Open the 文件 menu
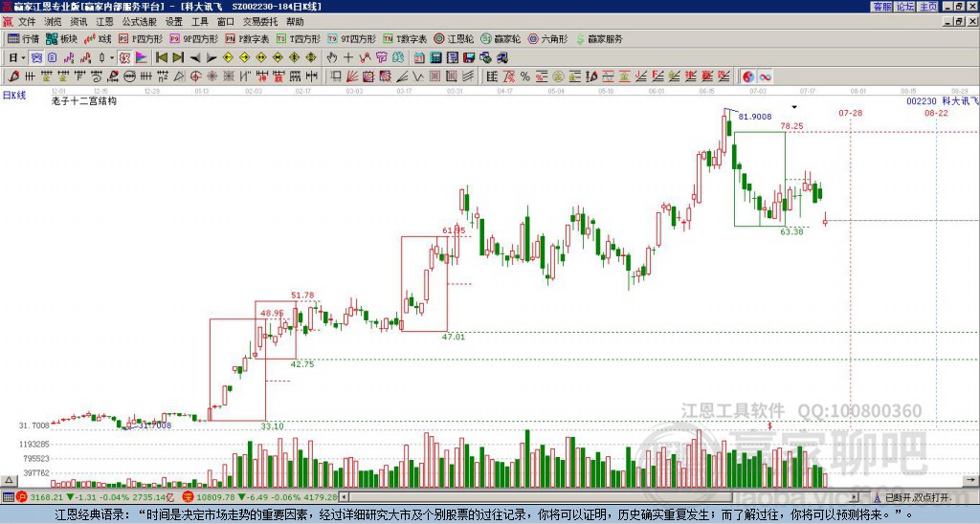Screen dimensions: 980x524 click(x=26, y=22)
